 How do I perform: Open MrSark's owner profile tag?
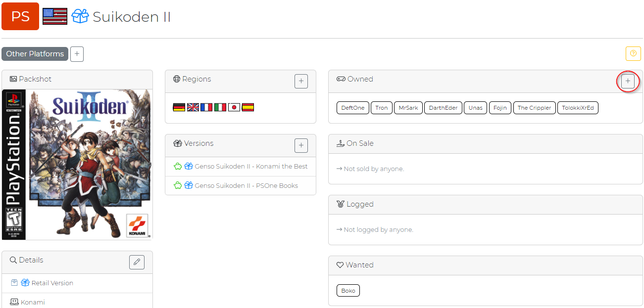point(408,108)
